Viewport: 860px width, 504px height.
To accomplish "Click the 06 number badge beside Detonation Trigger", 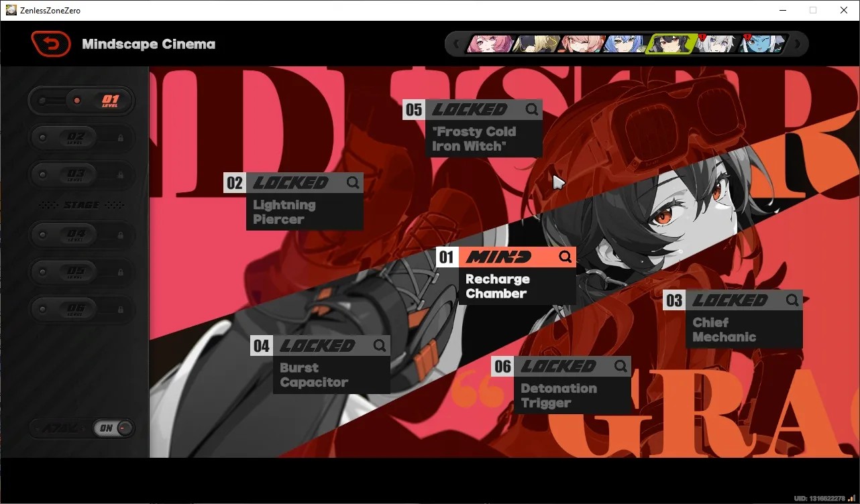I will (x=502, y=367).
